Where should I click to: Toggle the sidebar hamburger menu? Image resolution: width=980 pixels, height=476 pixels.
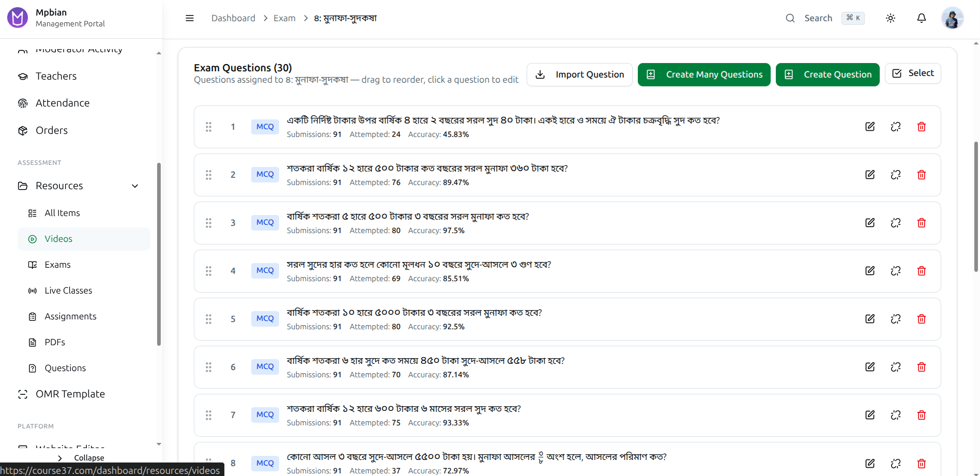click(x=190, y=18)
